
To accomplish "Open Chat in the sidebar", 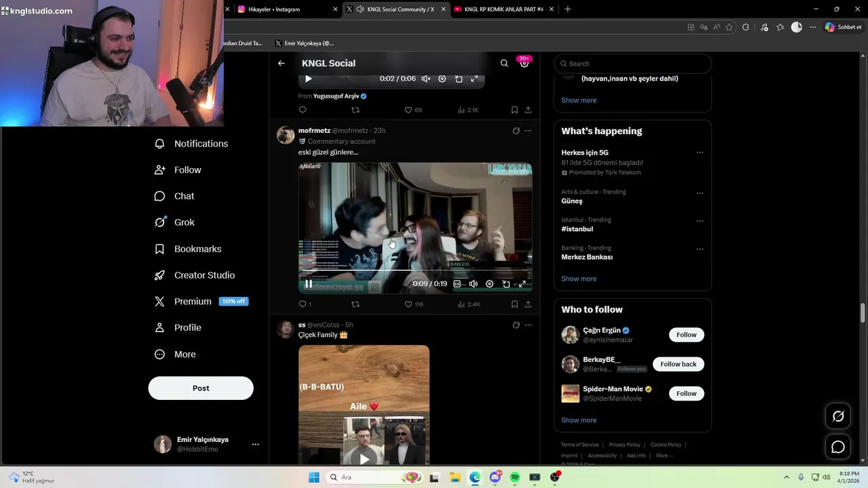I will pyautogui.click(x=175, y=197).
